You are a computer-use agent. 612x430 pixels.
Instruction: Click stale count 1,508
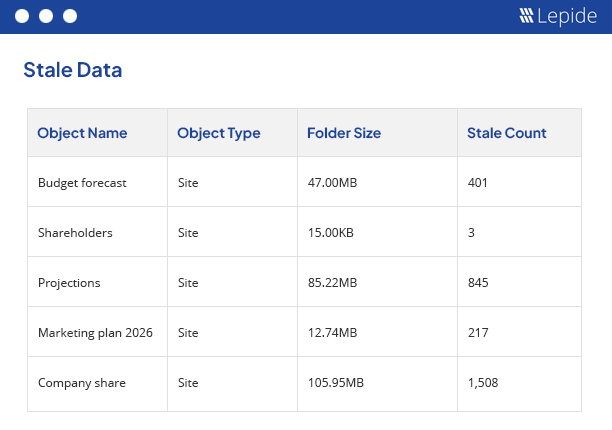pos(482,383)
